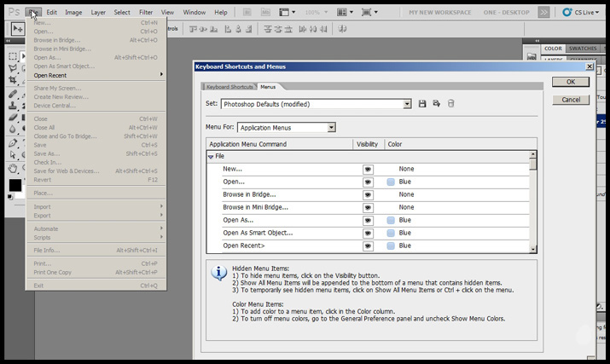Select the Crop tool
610x364 pixels.
[14, 81]
